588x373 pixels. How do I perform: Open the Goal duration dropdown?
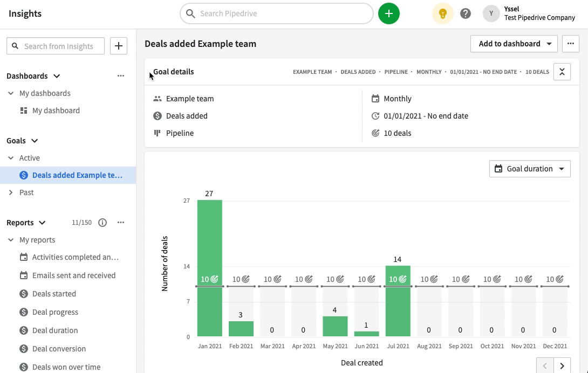click(x=530, y=169)
